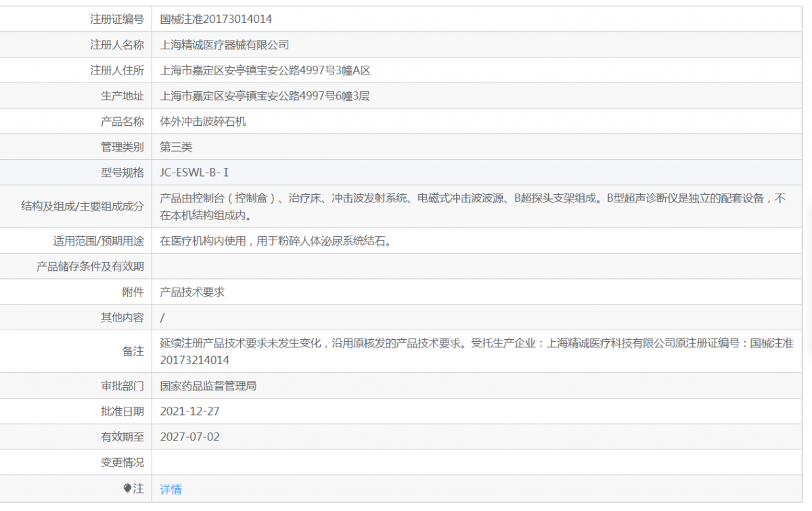Screen dimensions: 812x511
Task: Open the 详情 link
Action: (x=171, y=489)
